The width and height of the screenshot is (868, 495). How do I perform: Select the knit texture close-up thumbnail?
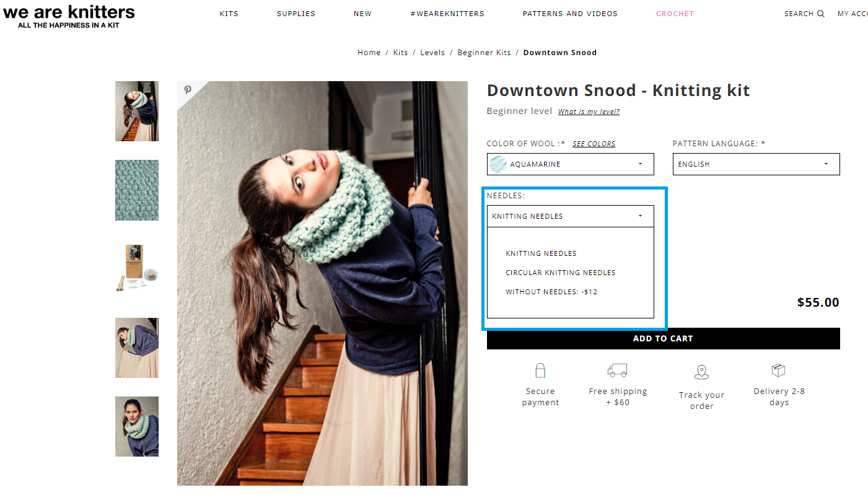tap(137, 190)
